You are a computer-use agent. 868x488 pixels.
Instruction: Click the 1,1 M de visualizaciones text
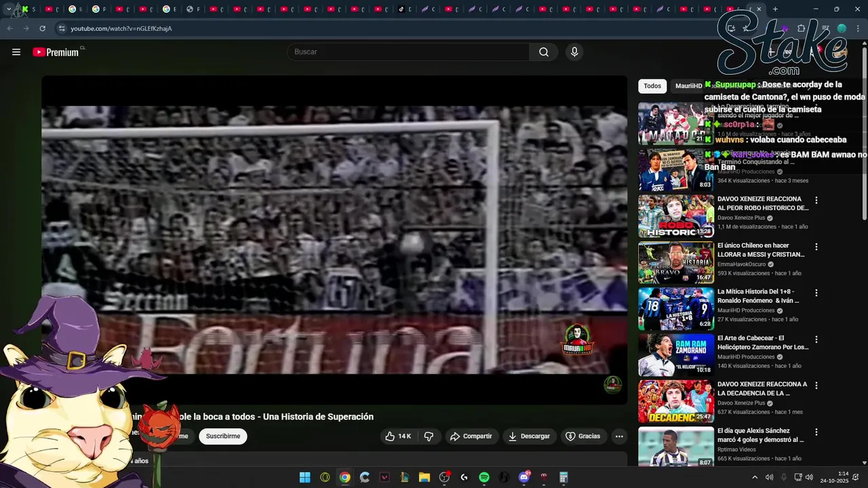point(747,227)
